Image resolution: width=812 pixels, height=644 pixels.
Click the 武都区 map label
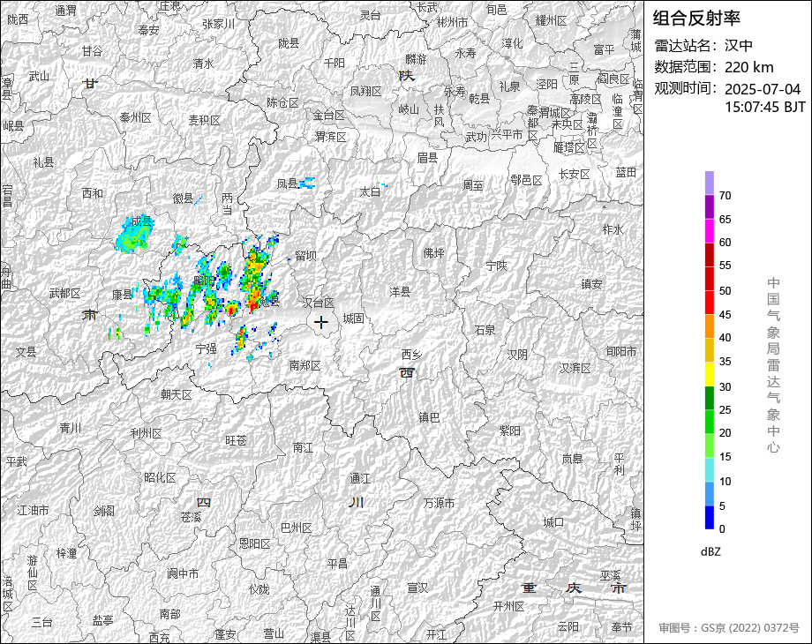tap(64, 294)
